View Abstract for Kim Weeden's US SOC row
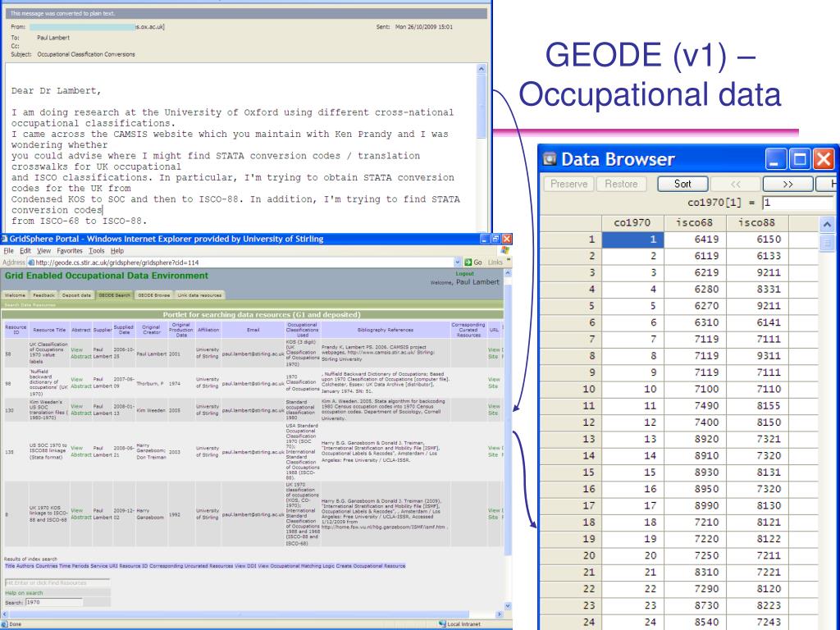 pos(81,410)
